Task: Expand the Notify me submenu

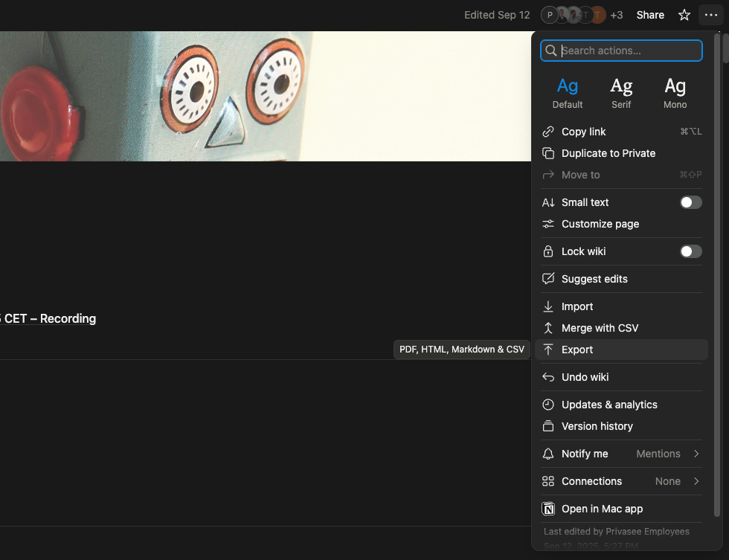Action: pos(696,454)
